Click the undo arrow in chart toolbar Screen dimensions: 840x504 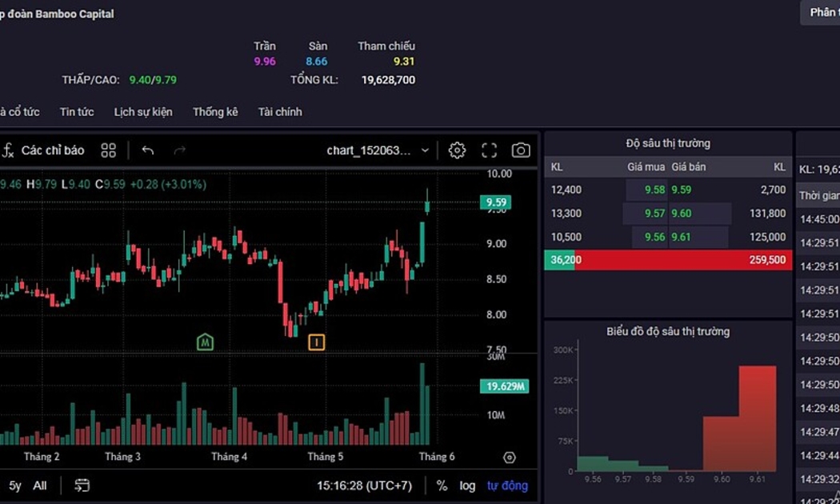148,150
